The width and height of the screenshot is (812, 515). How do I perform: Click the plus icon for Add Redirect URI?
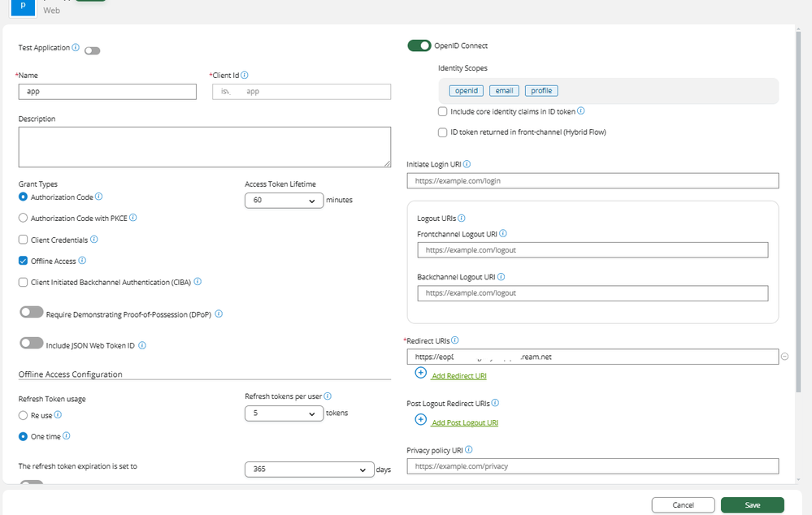coord(420,373)
